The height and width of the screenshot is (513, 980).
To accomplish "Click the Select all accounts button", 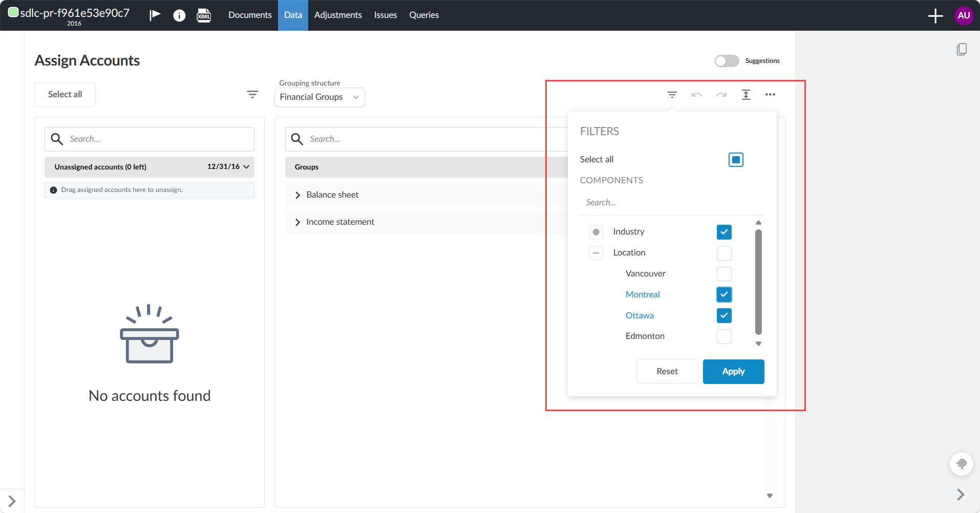I will click(65, 95).
